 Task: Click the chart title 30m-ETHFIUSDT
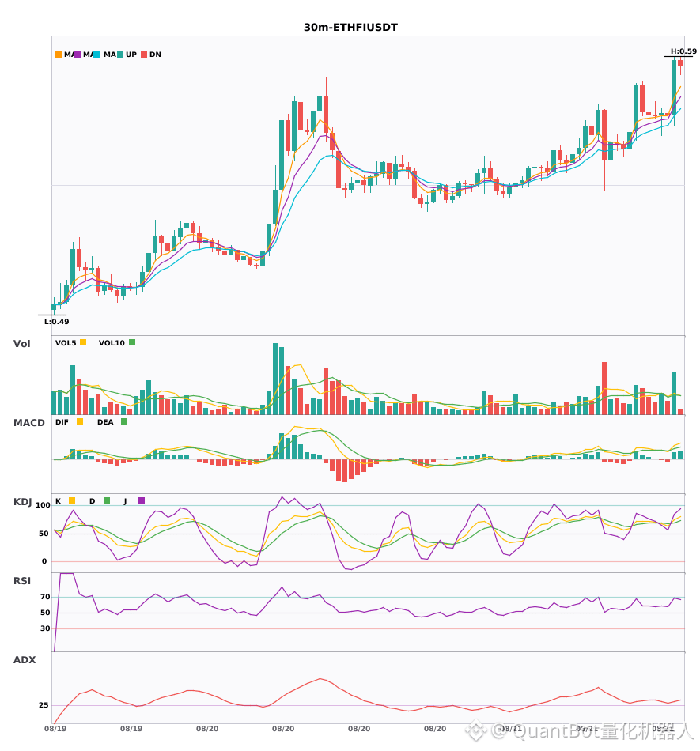[350, 28]
